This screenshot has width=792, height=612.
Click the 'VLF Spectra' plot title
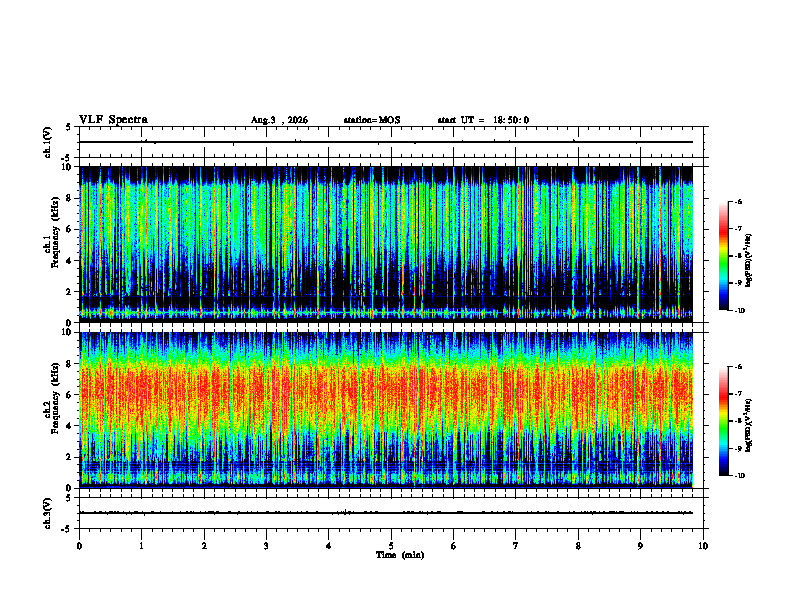point(113,120)
